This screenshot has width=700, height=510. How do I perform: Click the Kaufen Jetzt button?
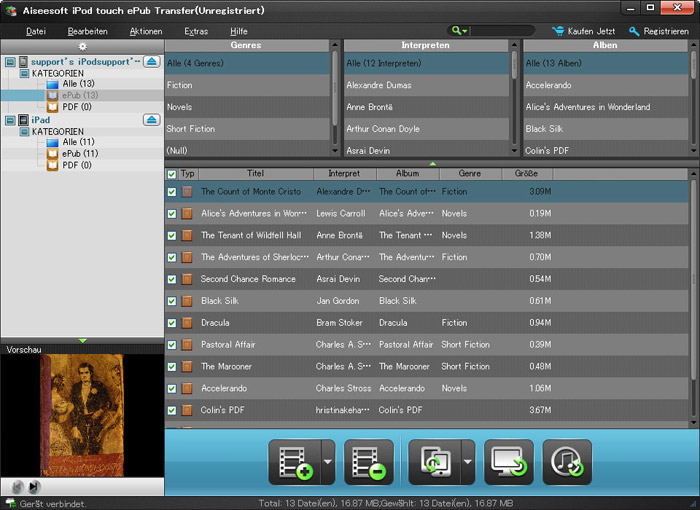pos(584,31)
